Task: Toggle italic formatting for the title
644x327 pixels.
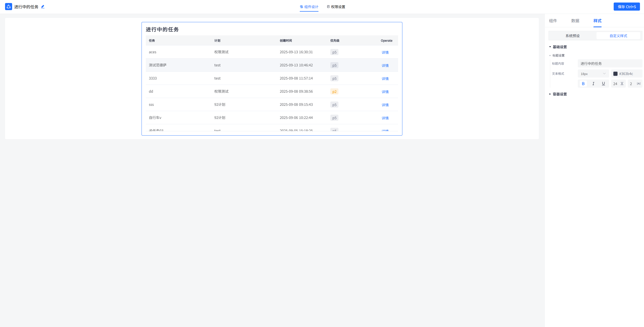Action: pyautogui.click(x=593, y=84)
